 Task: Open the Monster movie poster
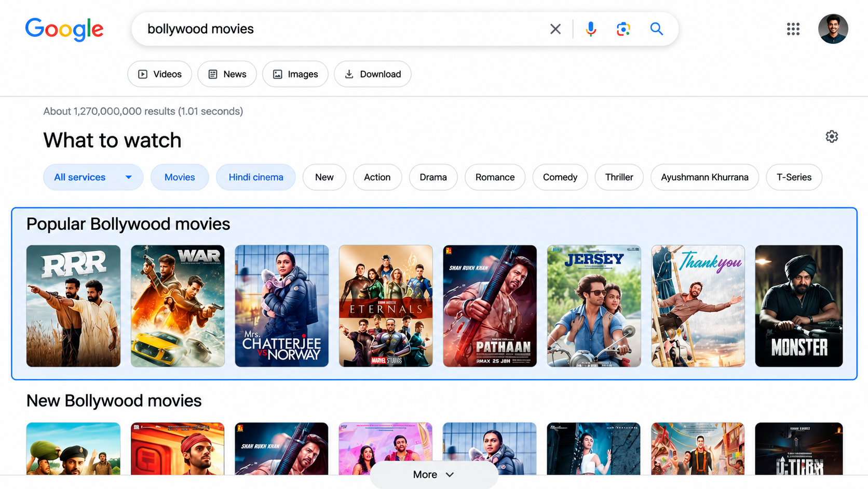[x=799, y=306]
